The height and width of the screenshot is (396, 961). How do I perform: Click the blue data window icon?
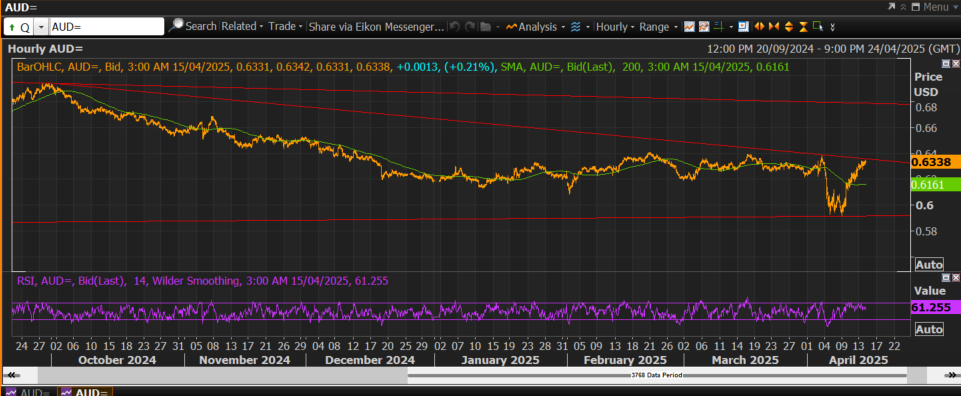[743, 27]
